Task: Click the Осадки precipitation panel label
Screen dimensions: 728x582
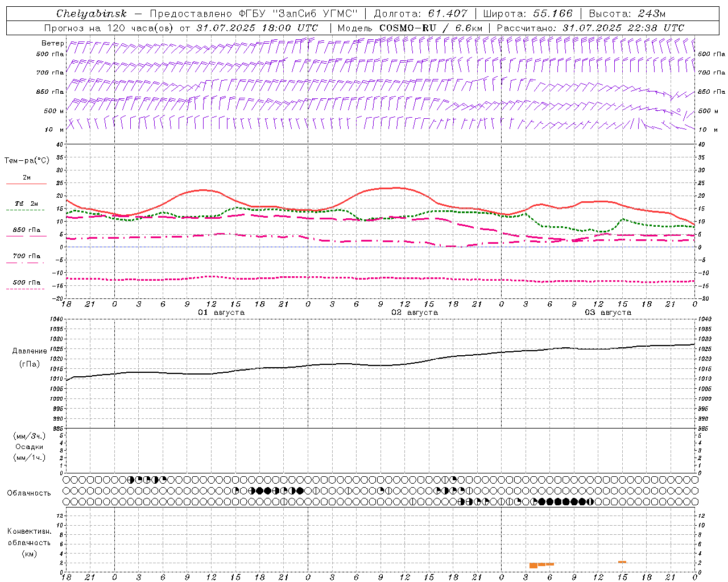Action: [30, 447]
